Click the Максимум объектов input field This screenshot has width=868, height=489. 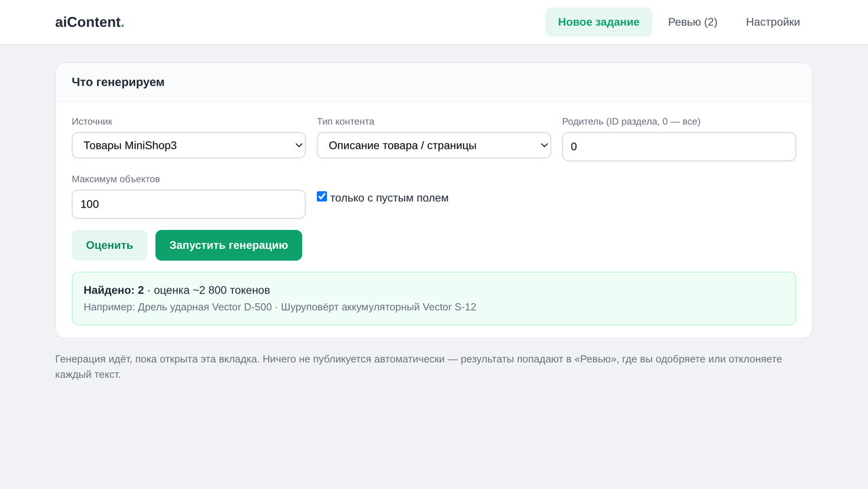click(189, 204)
